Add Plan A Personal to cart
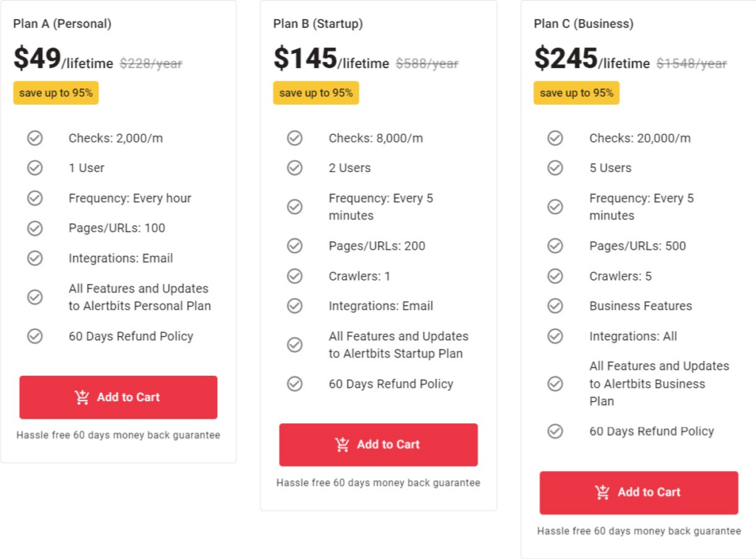 118,397
